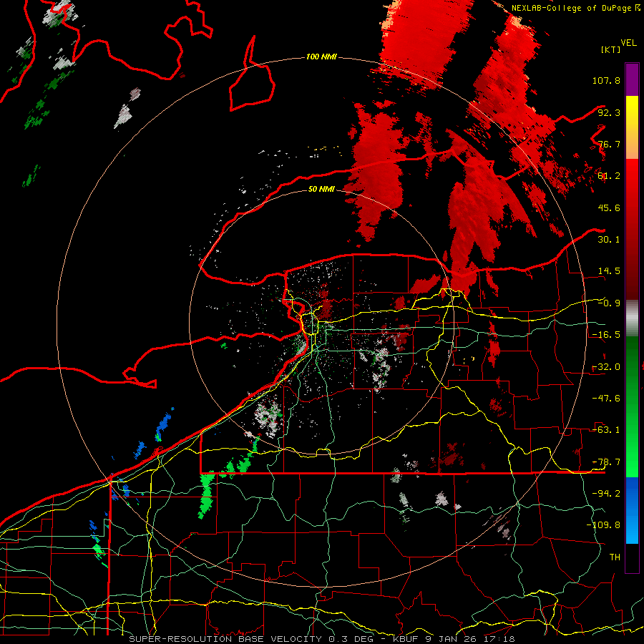Click the 107.8 velocity scale value

[606, 80]
